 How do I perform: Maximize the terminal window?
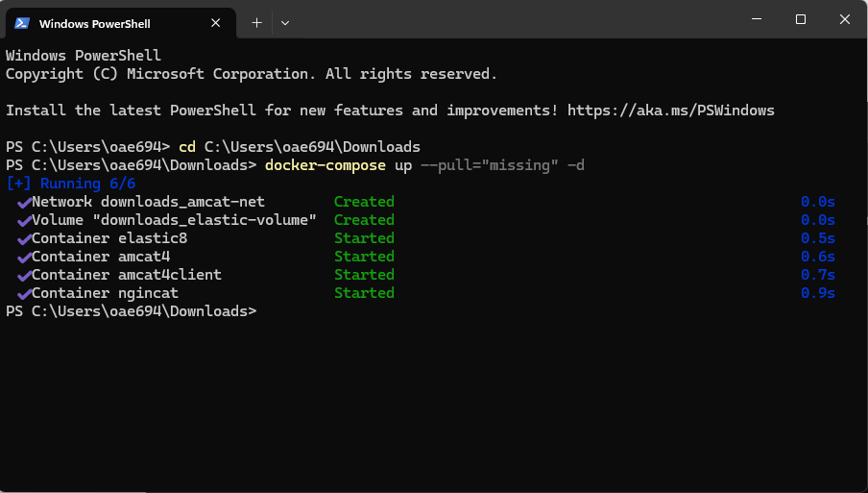click(x=800, y=19)
